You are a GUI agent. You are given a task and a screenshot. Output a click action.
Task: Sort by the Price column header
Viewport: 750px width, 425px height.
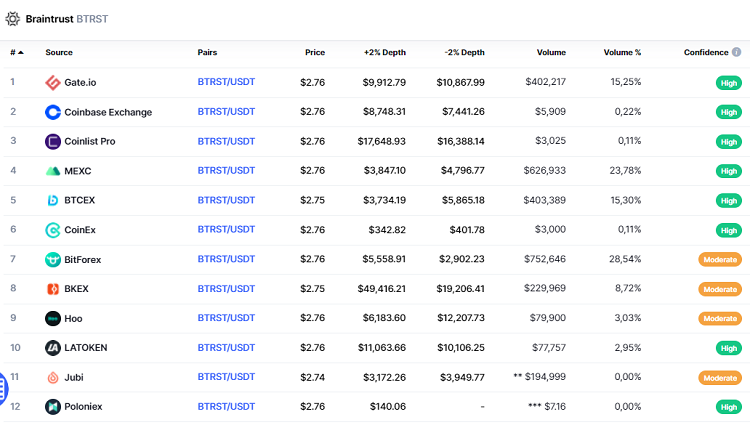[x=315, y=53]
